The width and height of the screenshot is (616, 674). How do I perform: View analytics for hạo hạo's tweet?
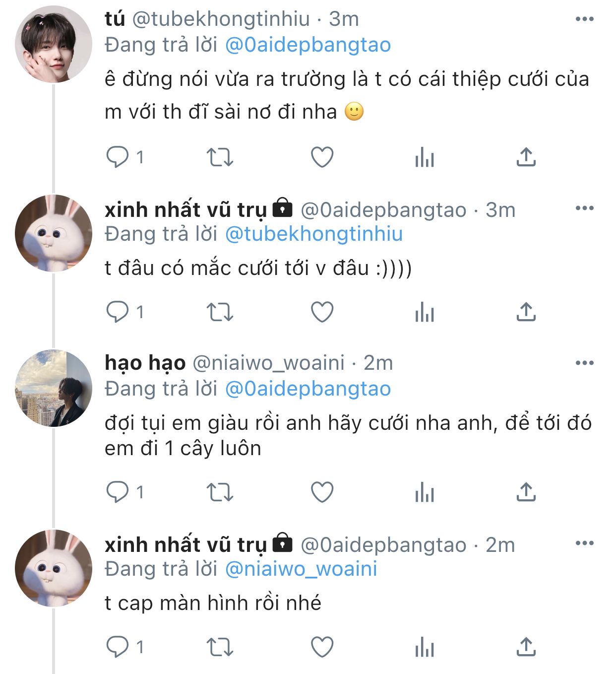[425, 493]
